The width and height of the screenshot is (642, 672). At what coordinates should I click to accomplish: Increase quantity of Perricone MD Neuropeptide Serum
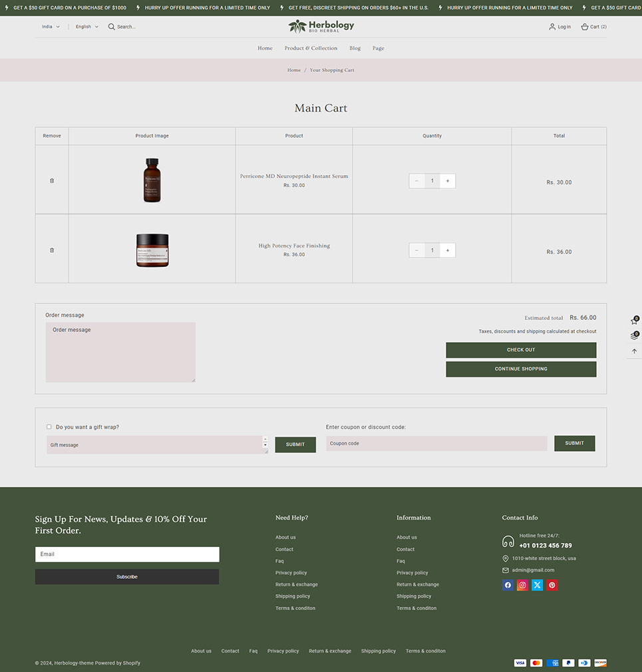(448, 181)
